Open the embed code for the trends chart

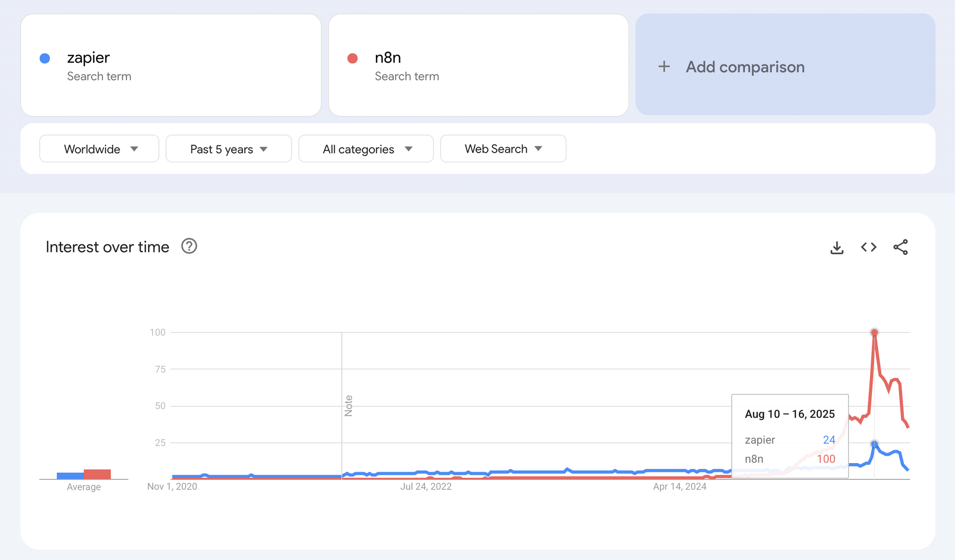[869, 247]
